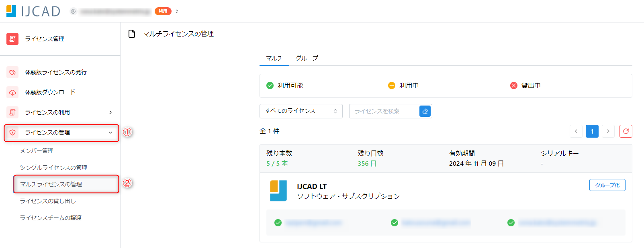Image resolution: width=644 pixels, height=248 pixels.
Task: Open メンバー管理 in the sidebar
Action: 37,151
